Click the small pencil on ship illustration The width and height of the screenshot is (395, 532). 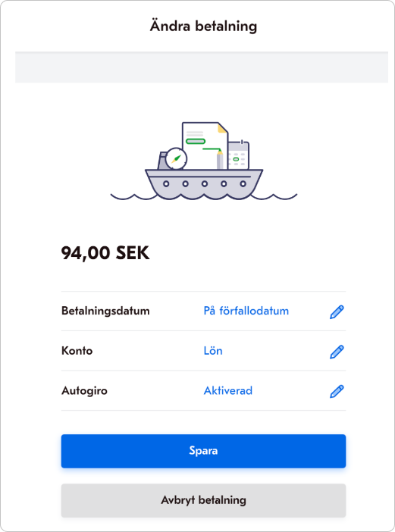point(220,159)
